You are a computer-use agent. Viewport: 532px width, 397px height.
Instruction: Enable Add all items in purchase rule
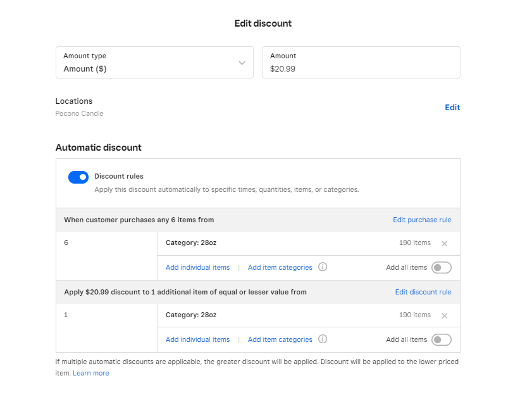[441, 268]
